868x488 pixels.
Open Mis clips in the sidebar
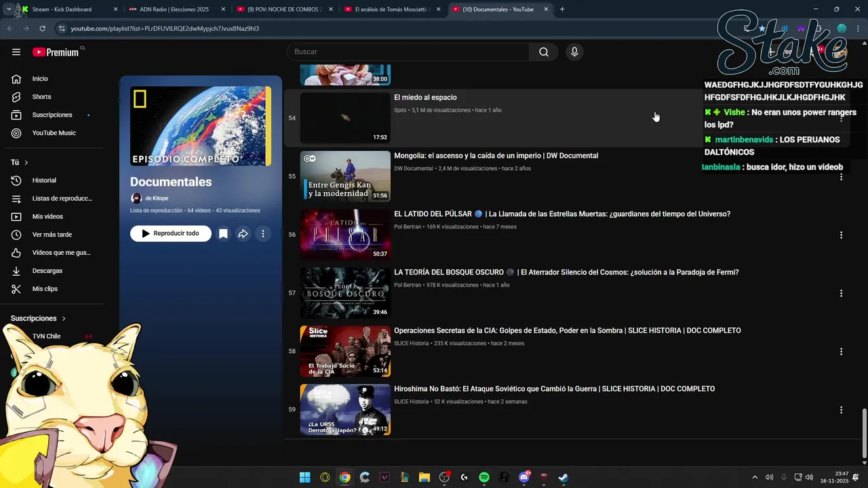(45, 289)
